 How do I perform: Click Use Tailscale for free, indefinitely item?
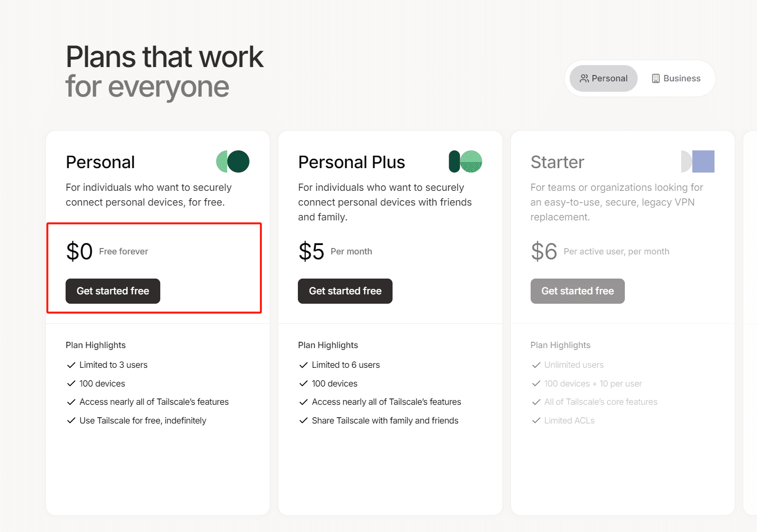click(x=143, y=421)
